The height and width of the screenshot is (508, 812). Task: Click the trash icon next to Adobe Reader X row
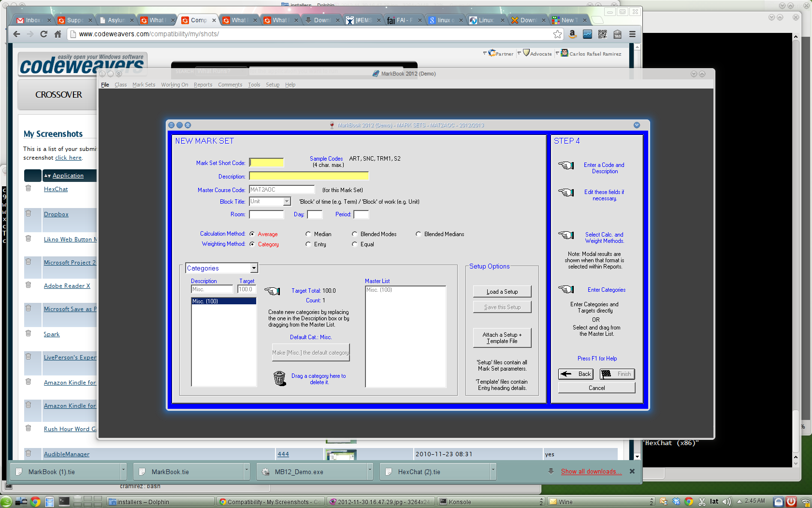pos(29,285)
